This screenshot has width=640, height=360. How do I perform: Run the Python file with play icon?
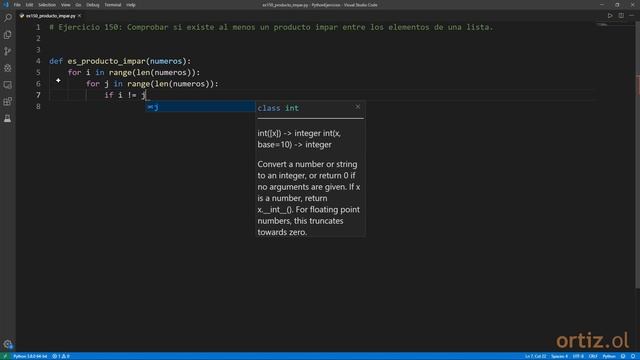coord(610,16)
